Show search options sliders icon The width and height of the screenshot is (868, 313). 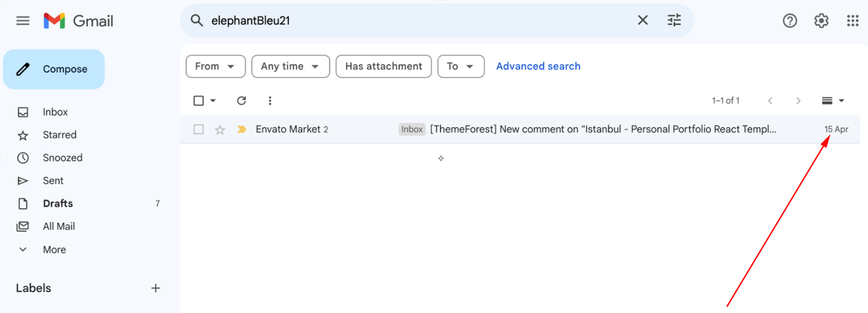674,20
